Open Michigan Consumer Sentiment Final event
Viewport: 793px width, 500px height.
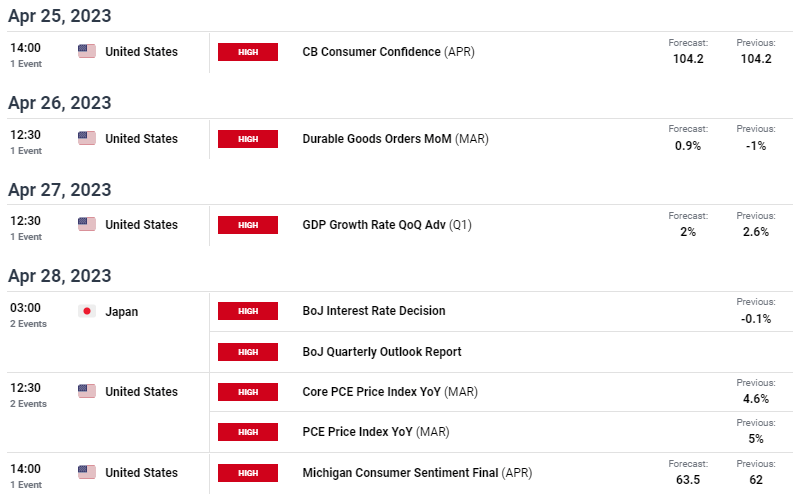tap(417, 473)
